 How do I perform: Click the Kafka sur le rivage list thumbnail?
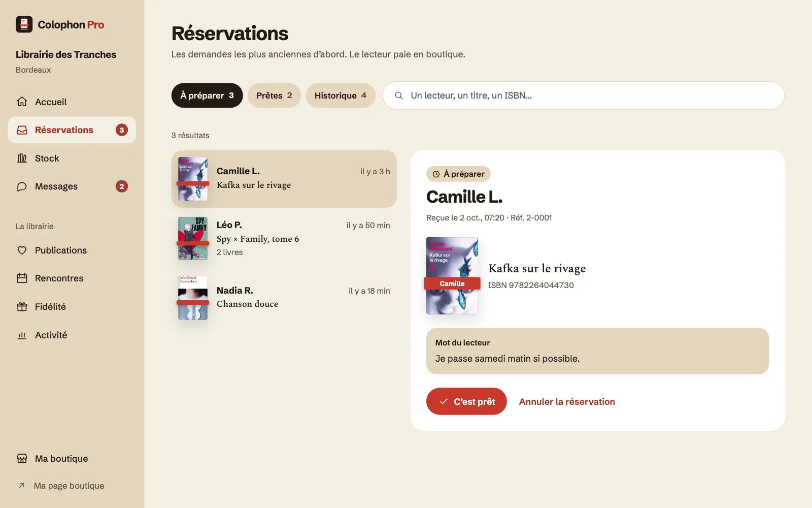193,179
